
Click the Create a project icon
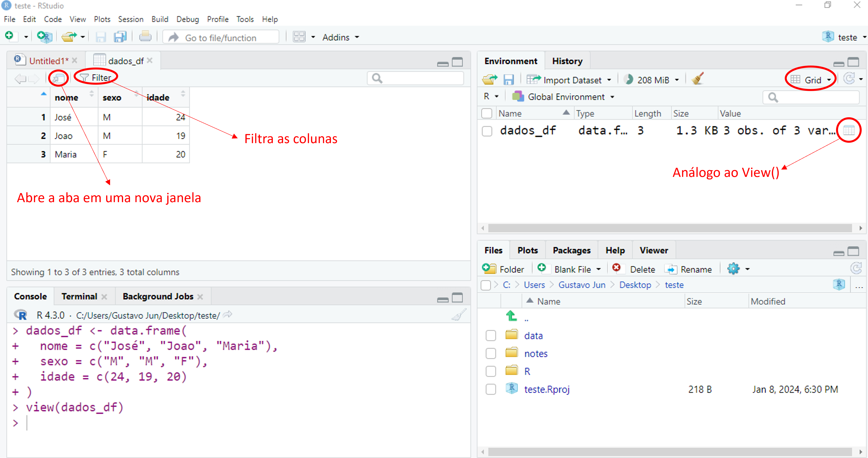[x=44, y=37]
